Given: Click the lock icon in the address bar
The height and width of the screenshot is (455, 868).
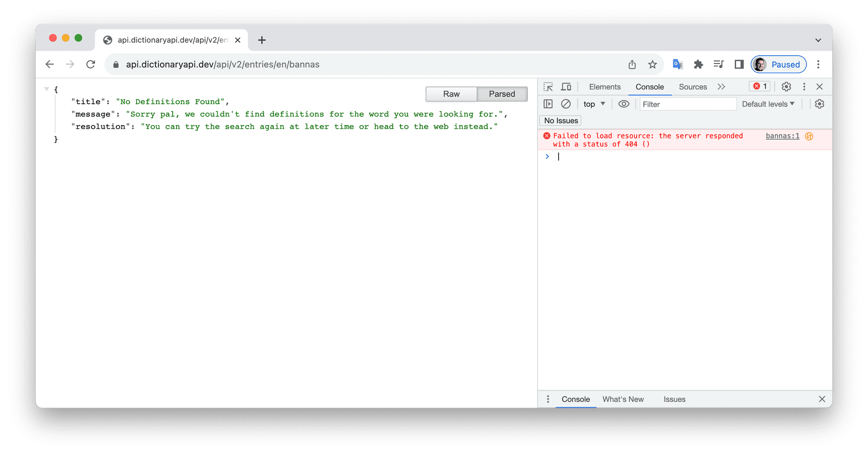Looking at the screenshot, I should pos(116,65).
